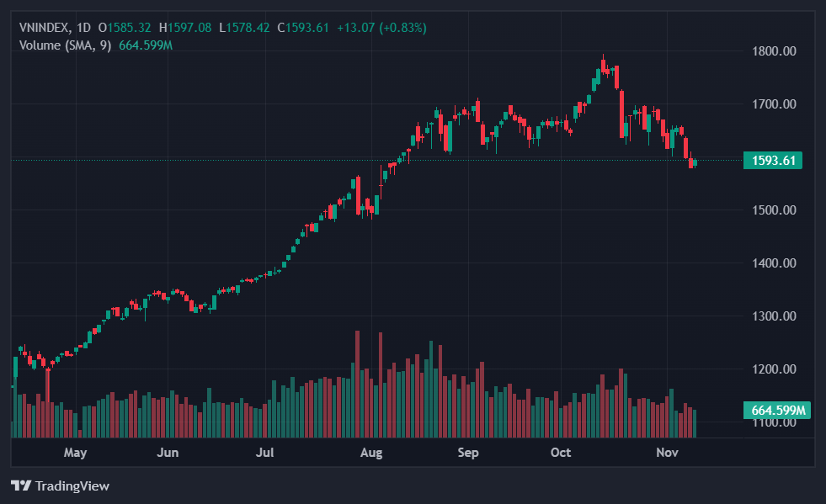The width and height of the screenshot is (826, 504).
Task: Click the low value L1578.42
Action: pyautogui.click(x=244, y=28)
